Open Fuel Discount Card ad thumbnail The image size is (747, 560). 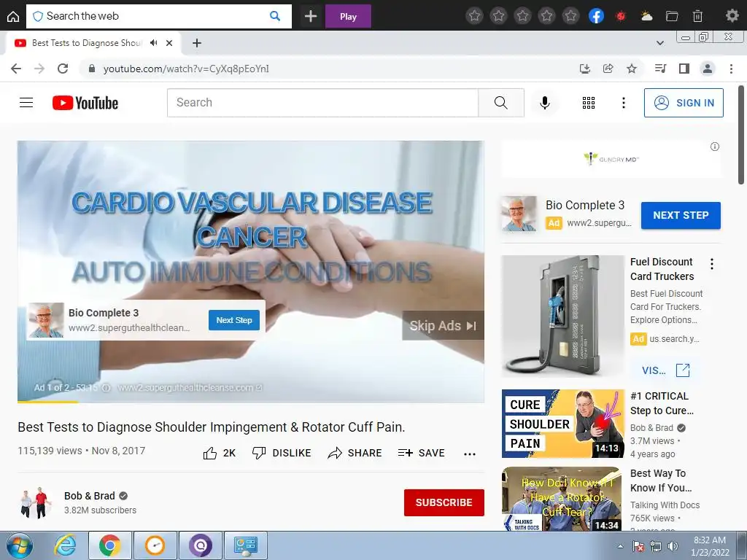coord(562,316)
